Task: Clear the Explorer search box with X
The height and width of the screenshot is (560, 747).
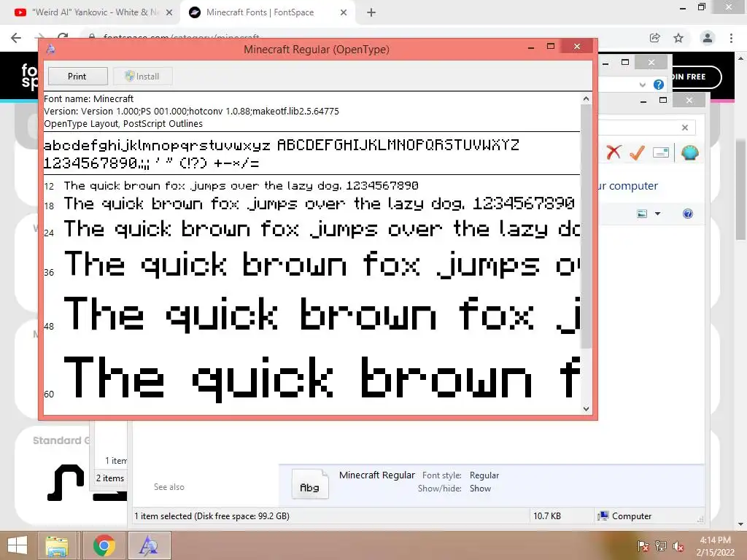Action: [x=684, y=128]
